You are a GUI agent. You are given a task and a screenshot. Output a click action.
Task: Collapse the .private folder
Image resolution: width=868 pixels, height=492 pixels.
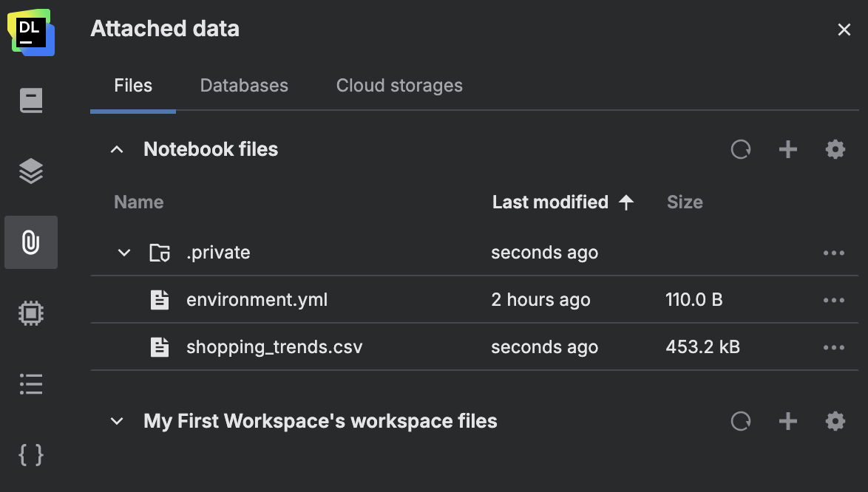click(x=124, y=252)
